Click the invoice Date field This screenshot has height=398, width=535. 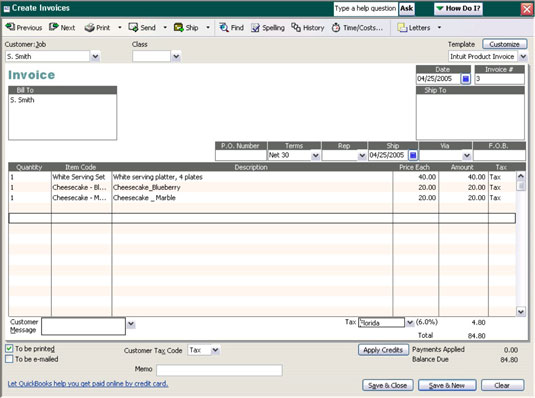point(438,79)
